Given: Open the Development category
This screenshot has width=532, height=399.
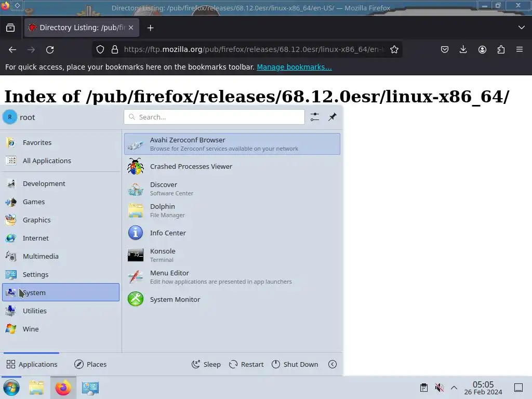Looking at the screenshot, I should tap(61, 183).
